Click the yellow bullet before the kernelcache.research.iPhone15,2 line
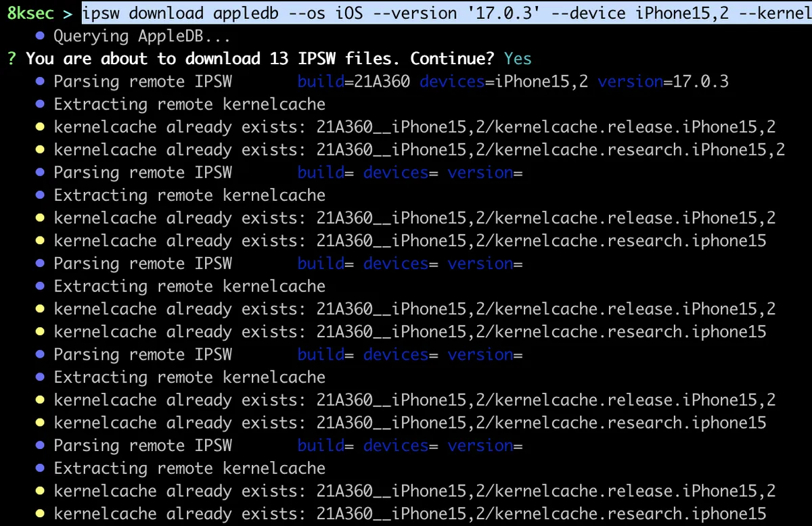Image resolution: width=812 pixels, height=526 pixels. (x=40, y=149)
